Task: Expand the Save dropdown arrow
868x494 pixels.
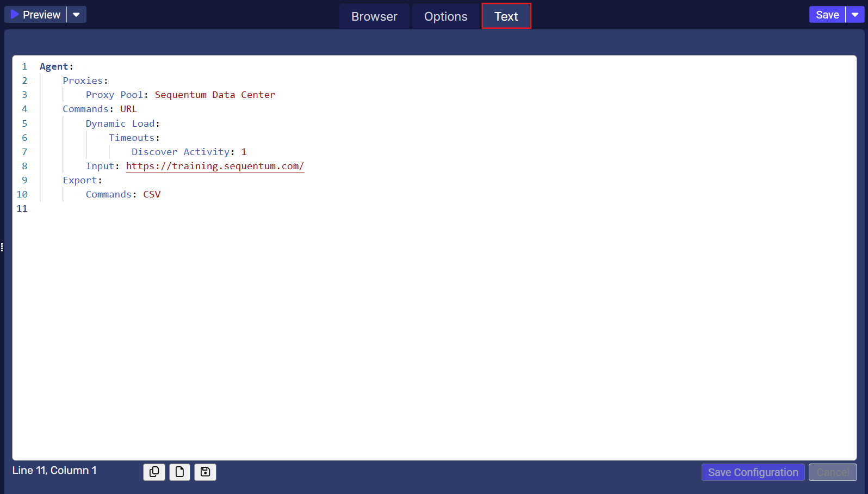Action: click(855, 15)
